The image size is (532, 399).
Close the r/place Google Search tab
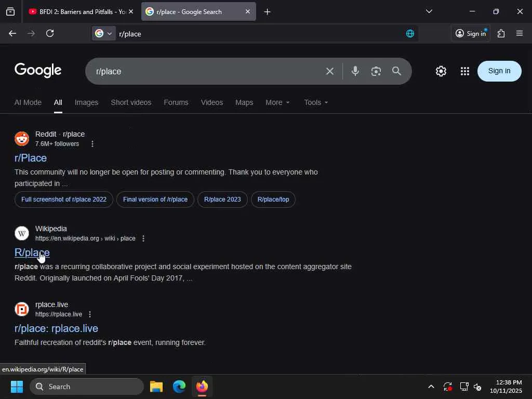(x=248, y=11)
